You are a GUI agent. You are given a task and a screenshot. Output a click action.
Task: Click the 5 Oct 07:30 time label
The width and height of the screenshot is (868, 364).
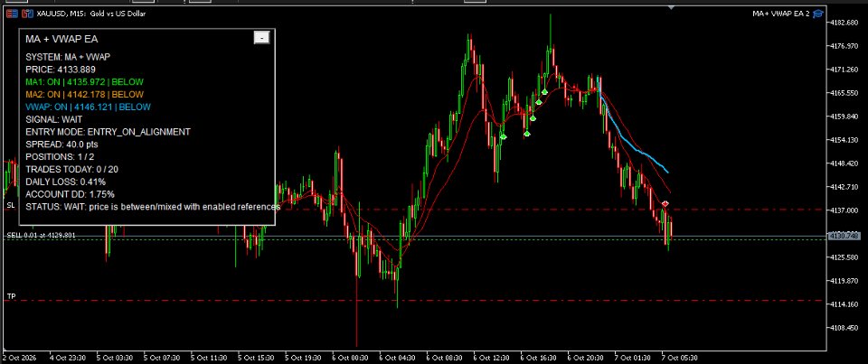point(163,358)
